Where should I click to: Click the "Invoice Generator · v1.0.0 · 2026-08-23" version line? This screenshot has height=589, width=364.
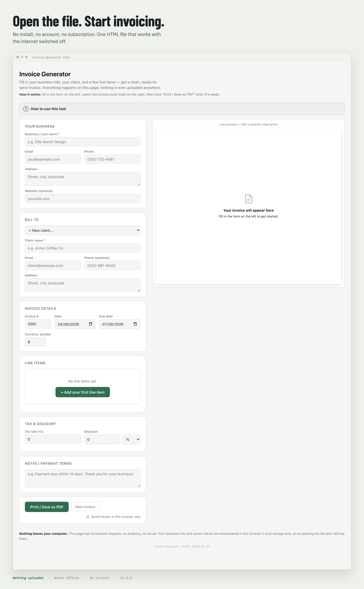coord(182,546)
